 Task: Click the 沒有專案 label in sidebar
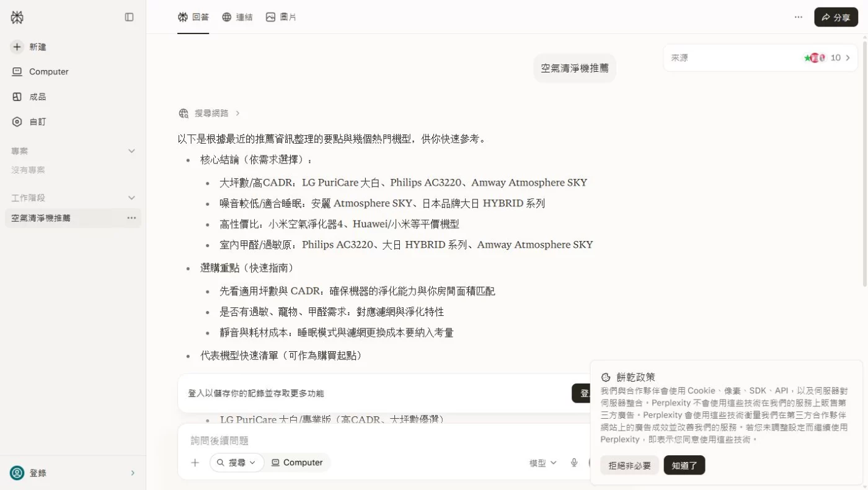pyautogui.click(x=28, y=170)
